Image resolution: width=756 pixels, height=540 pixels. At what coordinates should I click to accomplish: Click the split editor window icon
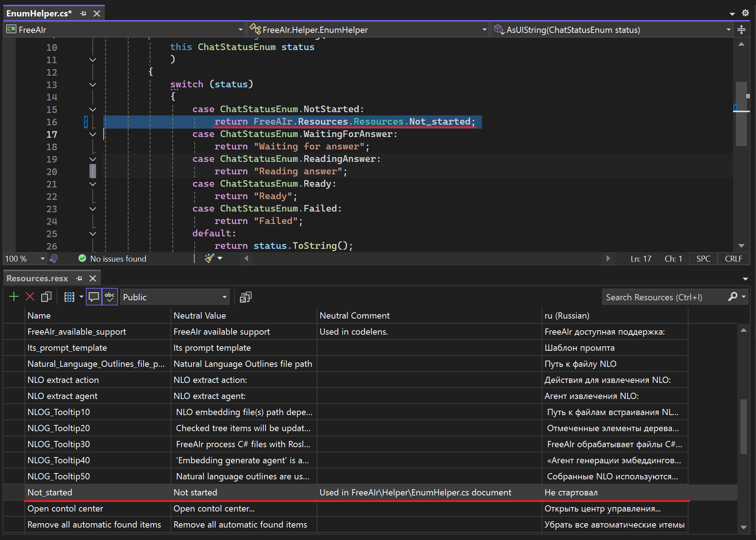click(x=741, y=30)
